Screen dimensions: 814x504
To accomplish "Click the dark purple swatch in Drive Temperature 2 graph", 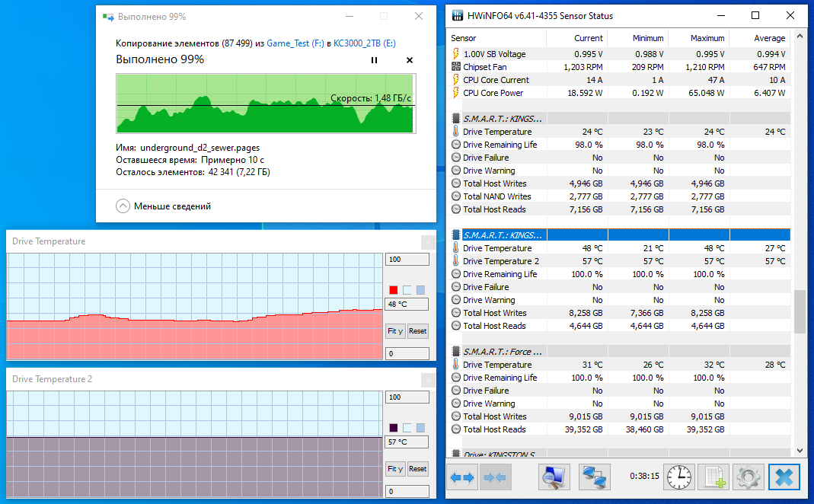I will tap(394, 428).
